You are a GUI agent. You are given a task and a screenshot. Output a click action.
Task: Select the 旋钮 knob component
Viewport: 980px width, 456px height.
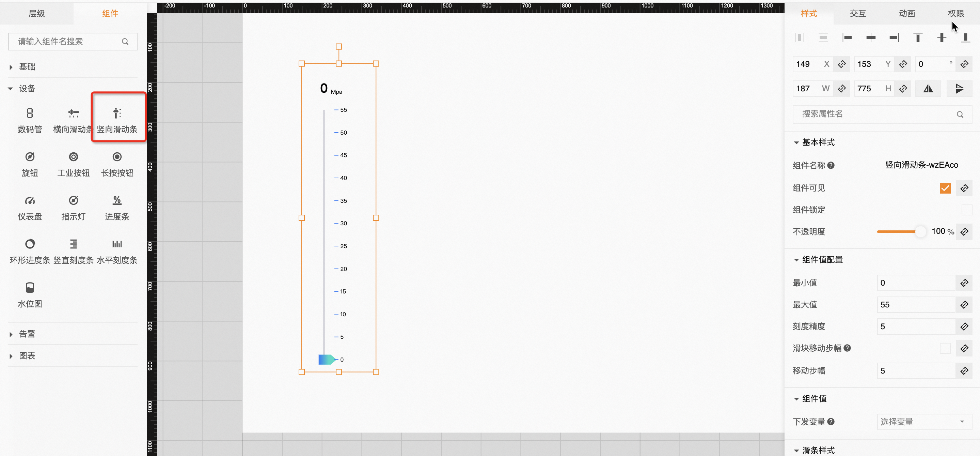[30, 157]
